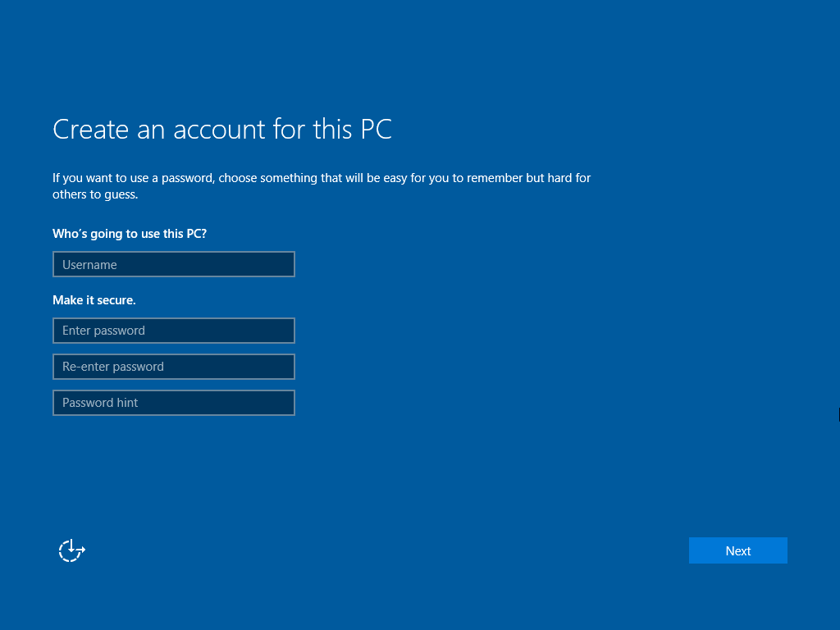Focus the Username input field
This screenshot has height=630, width=840.
(174, 265)
